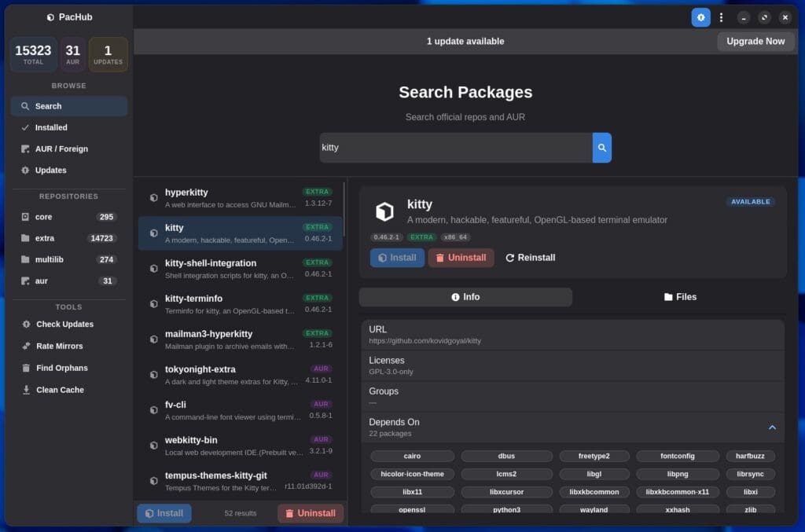805x532 pixels.
Task: Click the Upgrade Now button
Action: 755,41
